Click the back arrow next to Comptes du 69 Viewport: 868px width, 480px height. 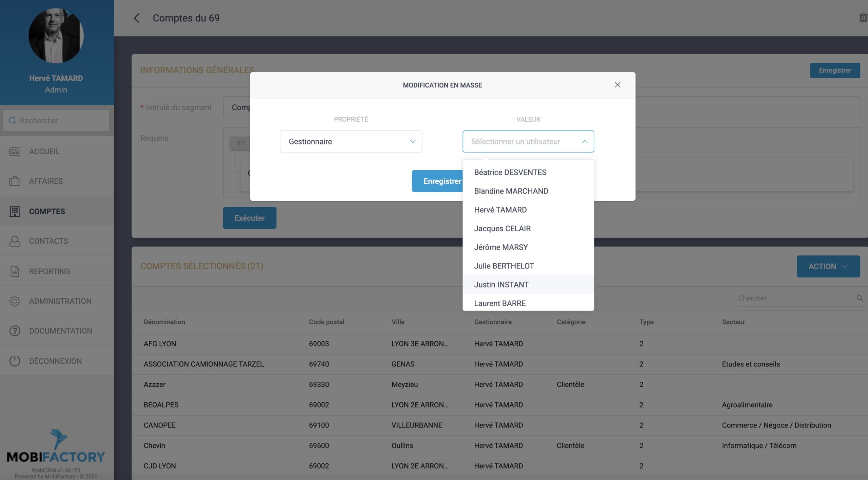137,18
